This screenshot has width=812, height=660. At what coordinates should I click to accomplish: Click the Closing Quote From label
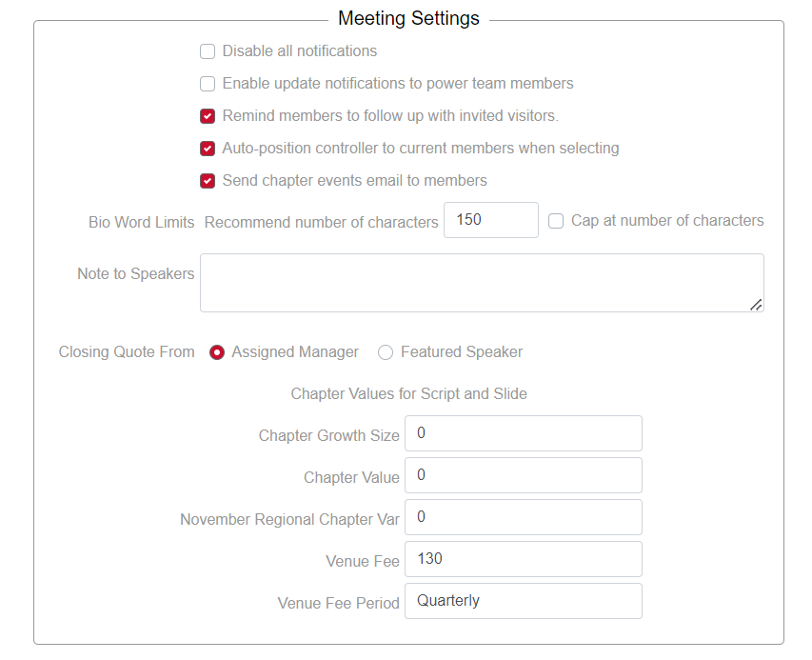[x=127, y=352]
